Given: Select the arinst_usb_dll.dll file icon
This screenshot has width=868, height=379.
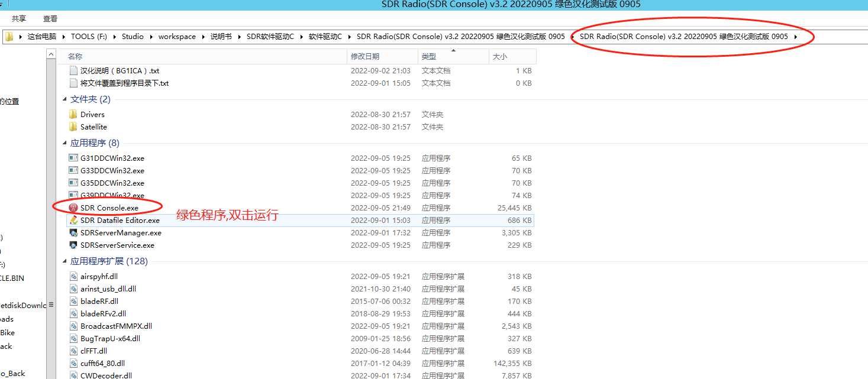Looking at the screenshot, I should 73,289.
